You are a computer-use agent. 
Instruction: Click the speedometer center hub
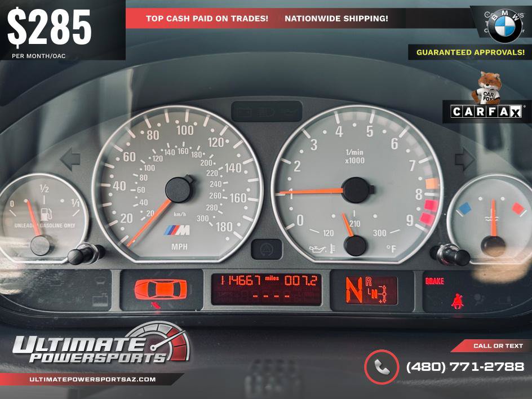pyautogui.click(x=179, y=190)
